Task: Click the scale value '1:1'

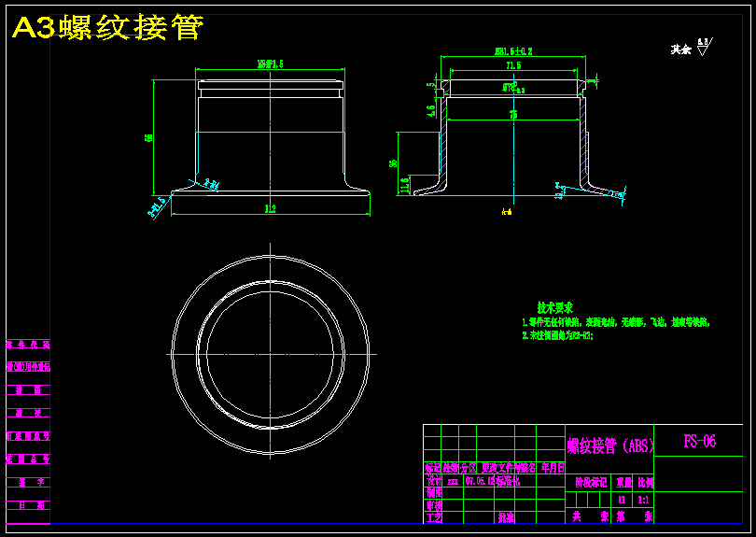Action: tap(643, 501)
